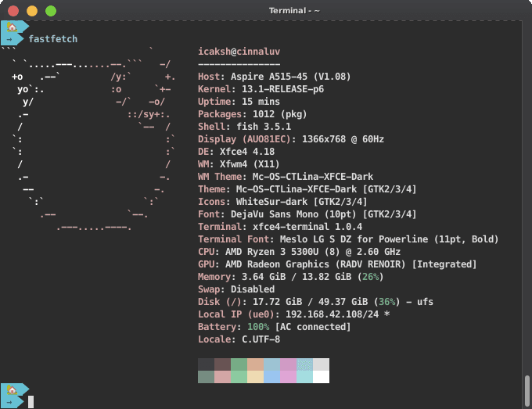Image resolution: width=532 pixels, height=409 pixels.
Task: Click the 'Disk (/): 17.72 GiB' line
Action: 315,302
